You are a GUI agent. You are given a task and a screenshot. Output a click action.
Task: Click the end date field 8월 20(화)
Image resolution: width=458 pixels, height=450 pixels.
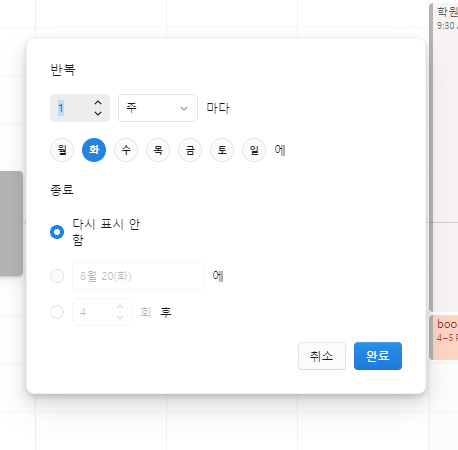point(138,276)
